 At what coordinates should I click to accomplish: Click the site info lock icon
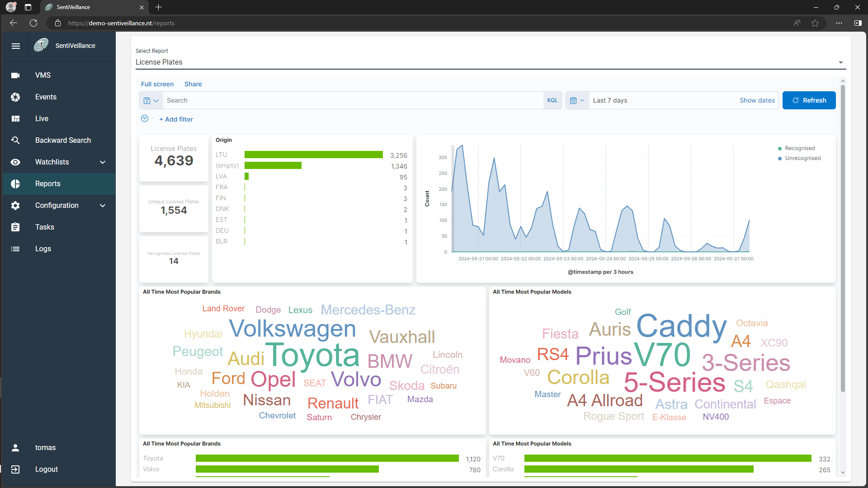pos(58,23)
